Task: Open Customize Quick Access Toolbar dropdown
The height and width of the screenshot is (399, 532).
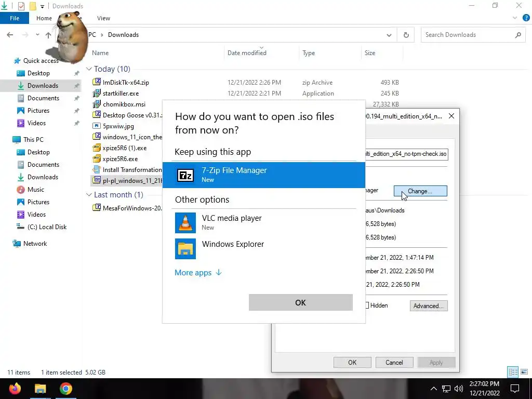Action: point(42,6)
